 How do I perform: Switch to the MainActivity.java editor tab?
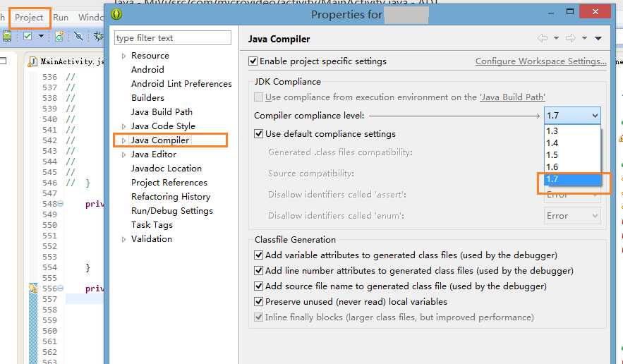click(66, 61)
